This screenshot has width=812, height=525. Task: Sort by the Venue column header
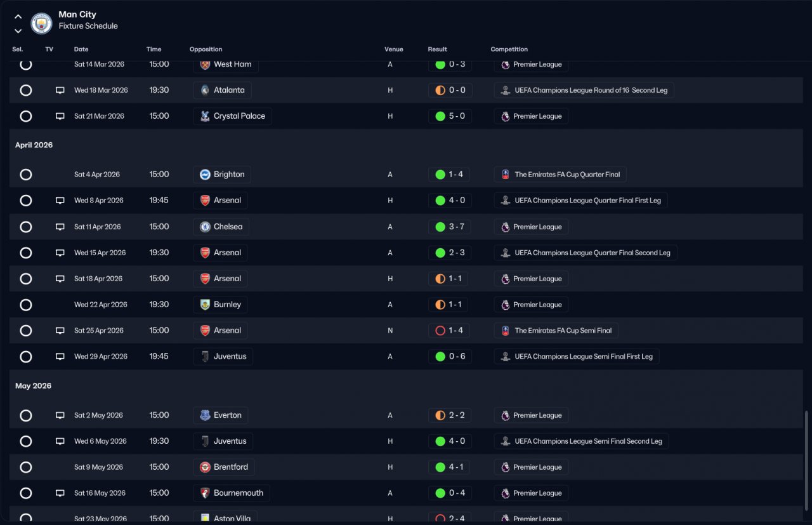point(394,50)
